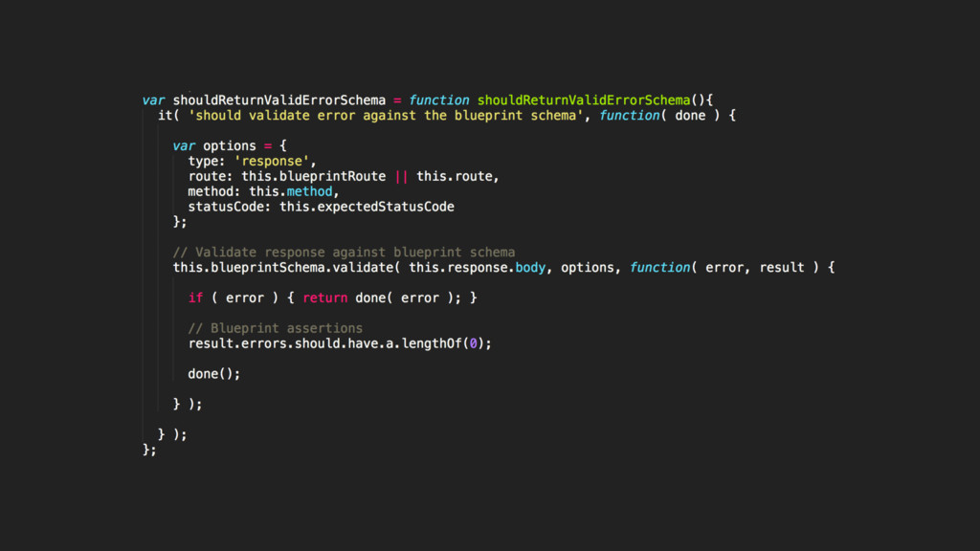Click the standalone done(); call
This screenshot has height=551, width=980.
pos(213,374)
